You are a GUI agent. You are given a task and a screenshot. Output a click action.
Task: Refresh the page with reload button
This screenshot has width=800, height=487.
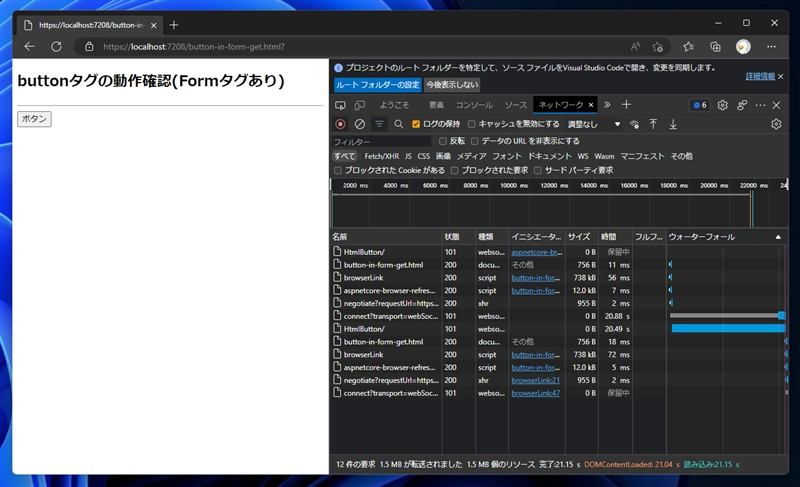56,46
